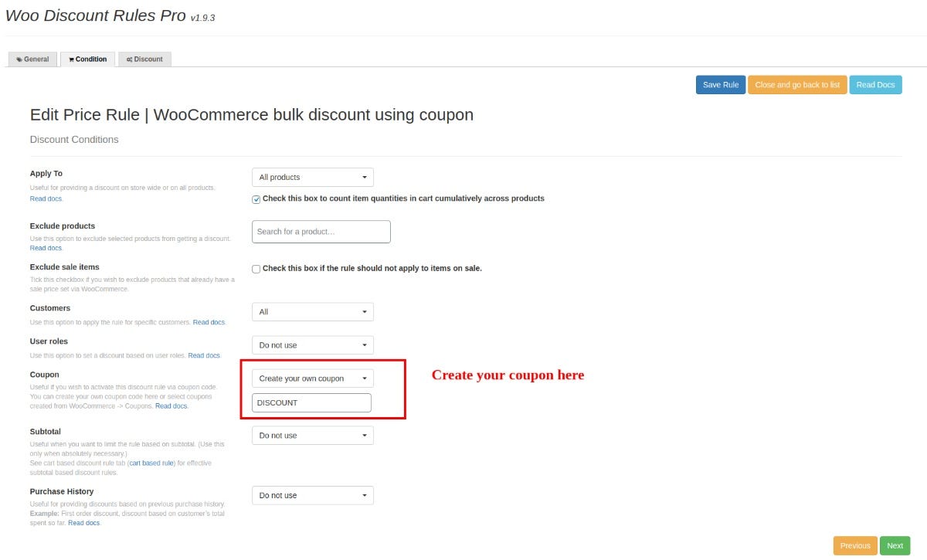Open Read docs link in User roles description
This screenshot has height=560, width=927.
[204, 355]
